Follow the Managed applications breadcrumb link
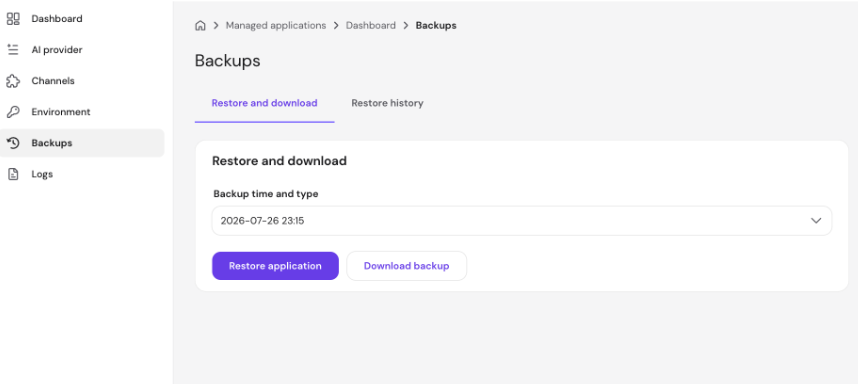This screenshot has width=858, height=384. [276, 25]
